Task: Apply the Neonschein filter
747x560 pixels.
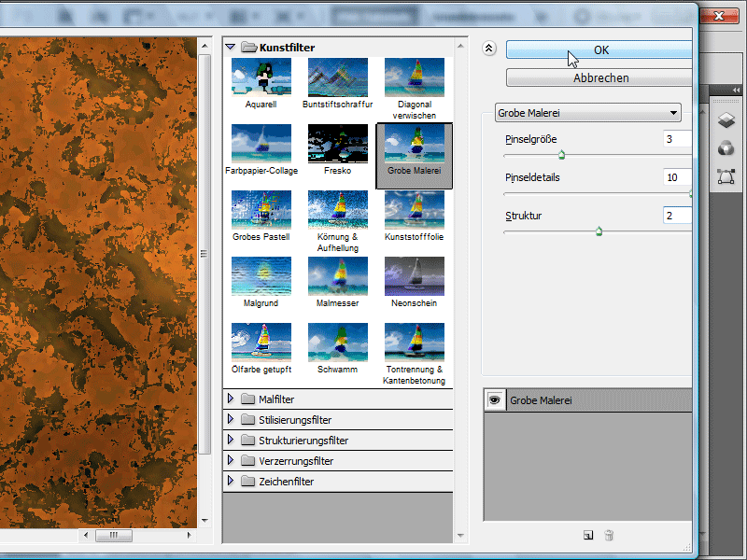Action: (415, 276)
